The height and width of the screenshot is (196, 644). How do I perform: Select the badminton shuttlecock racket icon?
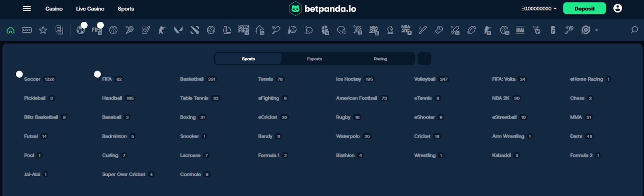pos(569,30)
